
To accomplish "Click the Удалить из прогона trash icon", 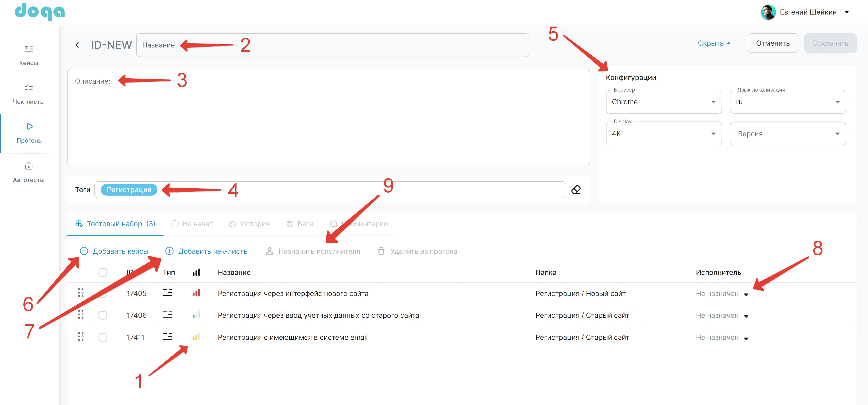I will click(x=381, y=251).
